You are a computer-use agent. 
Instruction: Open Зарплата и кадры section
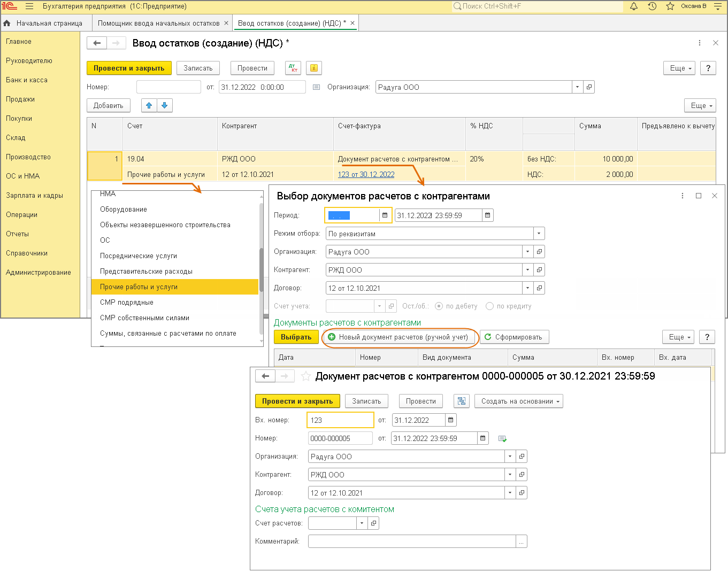coord(34,196)
